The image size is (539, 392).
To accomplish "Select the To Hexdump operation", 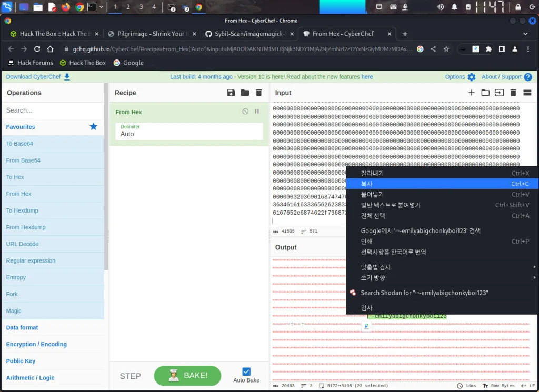I will [x=53, y=210].
